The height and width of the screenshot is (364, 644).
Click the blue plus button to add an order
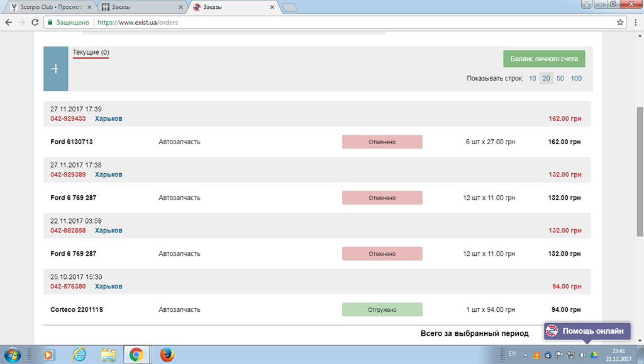coord(55,69)
